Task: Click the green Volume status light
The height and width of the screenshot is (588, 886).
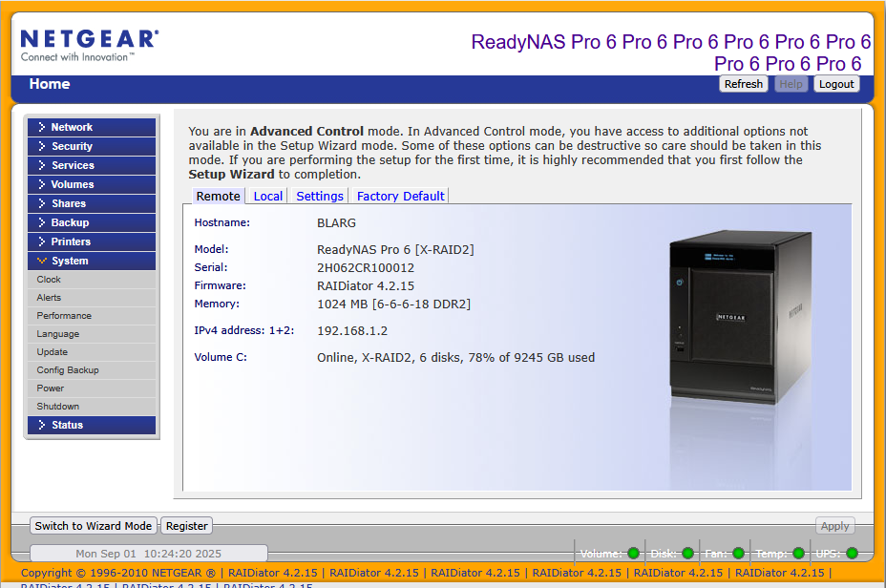Action: (x=633, y=553)
